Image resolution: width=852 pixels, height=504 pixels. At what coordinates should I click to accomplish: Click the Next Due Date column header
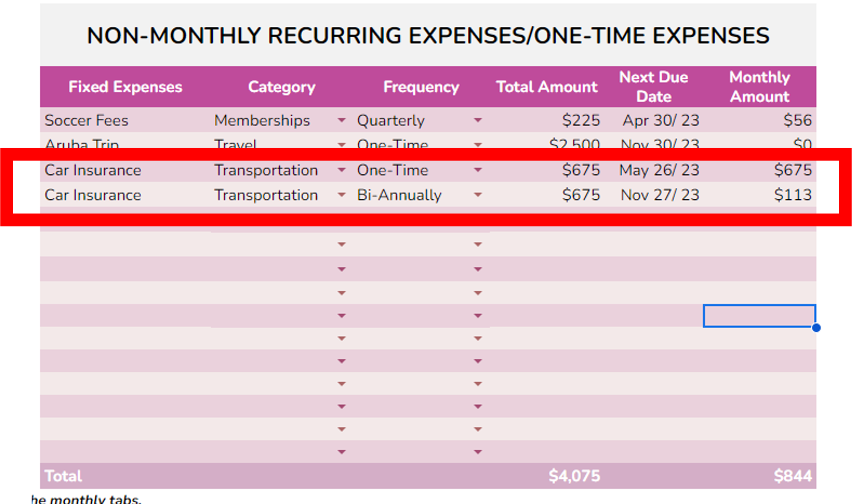click(x=653, y=87)
